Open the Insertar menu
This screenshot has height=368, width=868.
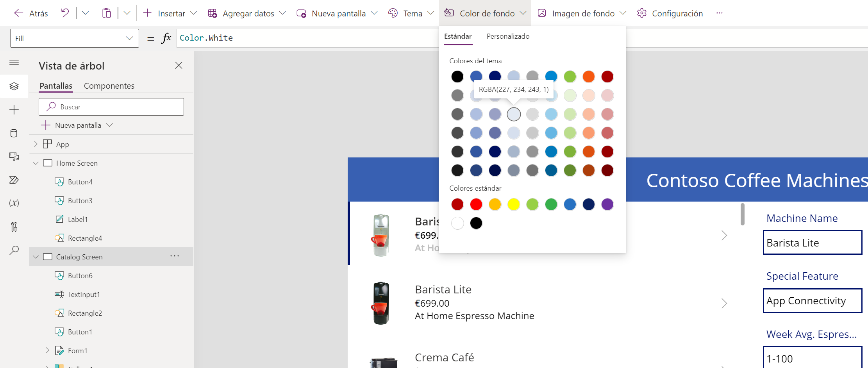point(170,13)
